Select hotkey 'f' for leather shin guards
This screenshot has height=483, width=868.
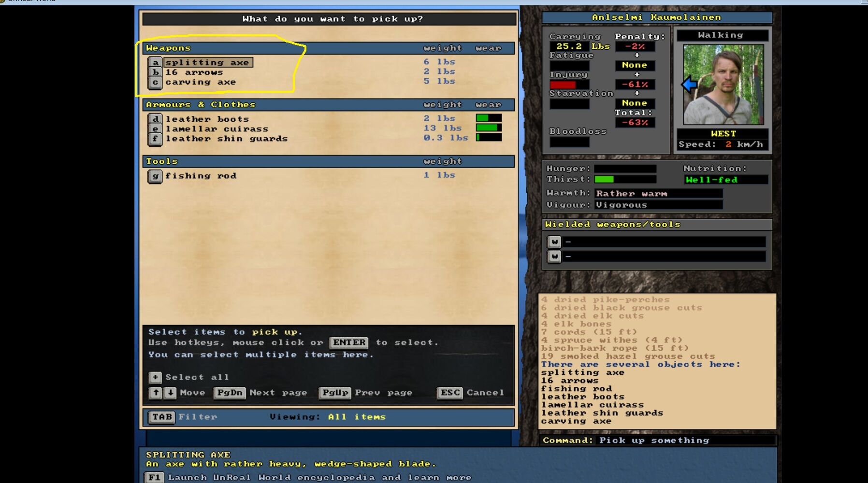click(155, 139)
